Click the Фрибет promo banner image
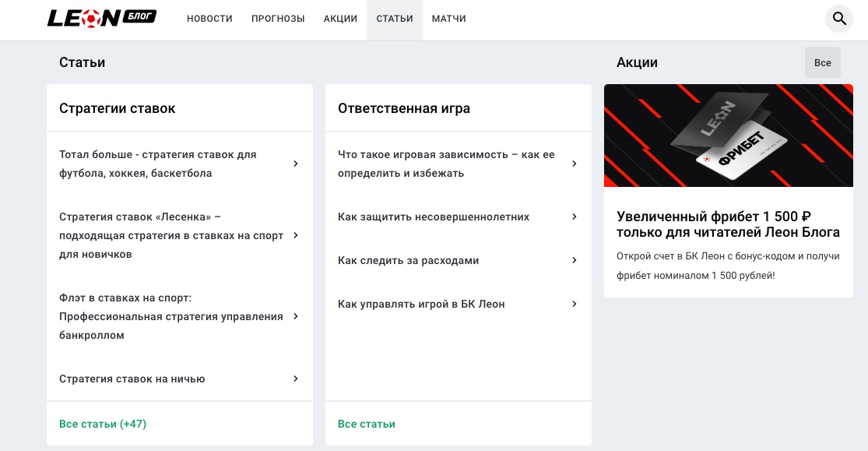 tap(729, 136)
